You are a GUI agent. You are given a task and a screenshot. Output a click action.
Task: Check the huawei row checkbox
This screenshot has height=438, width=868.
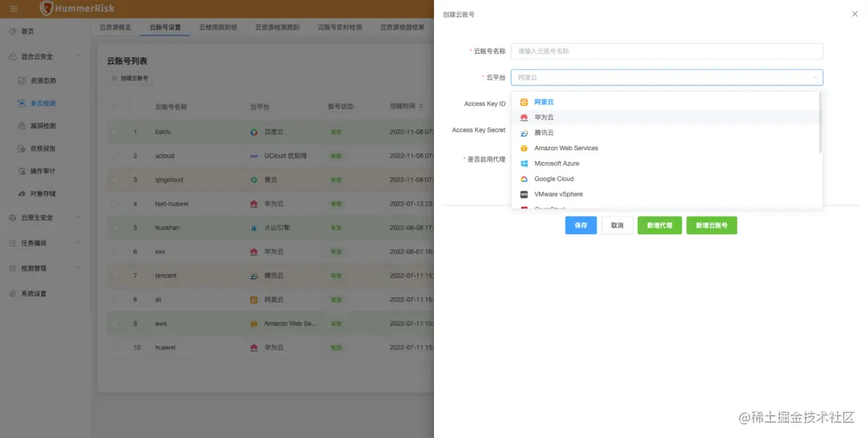115,348
